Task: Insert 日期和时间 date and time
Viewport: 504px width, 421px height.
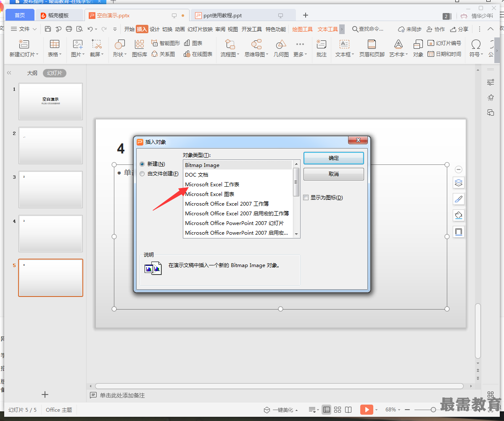Action: click(445, 54)
